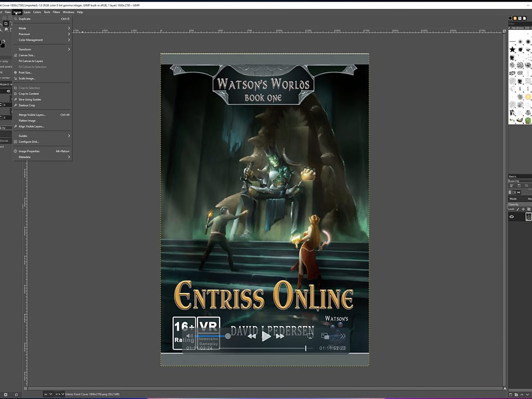Click the rewind button in player overlay
532x399 pixels.
tap(251, 336)
